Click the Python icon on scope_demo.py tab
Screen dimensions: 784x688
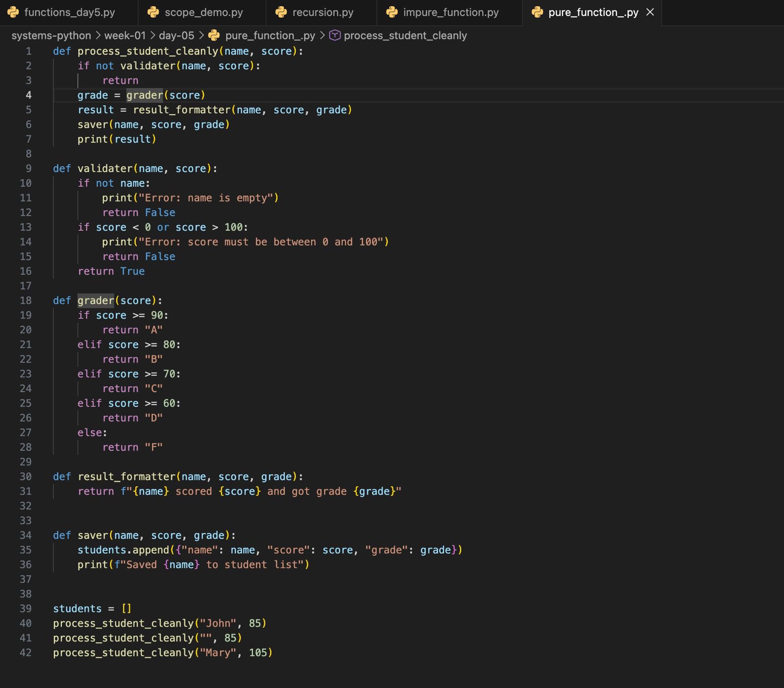(x=153, y=12)
